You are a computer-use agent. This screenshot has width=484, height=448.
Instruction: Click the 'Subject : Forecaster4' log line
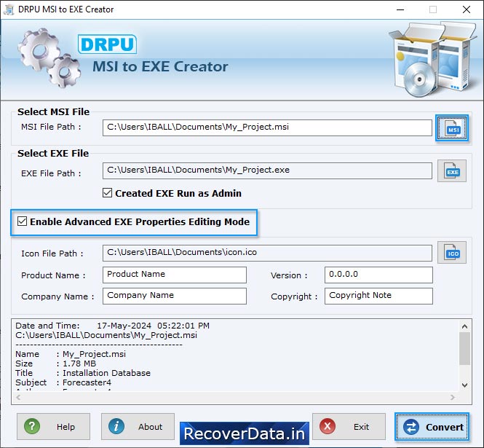pyautogui.click(x=63, y=382)
